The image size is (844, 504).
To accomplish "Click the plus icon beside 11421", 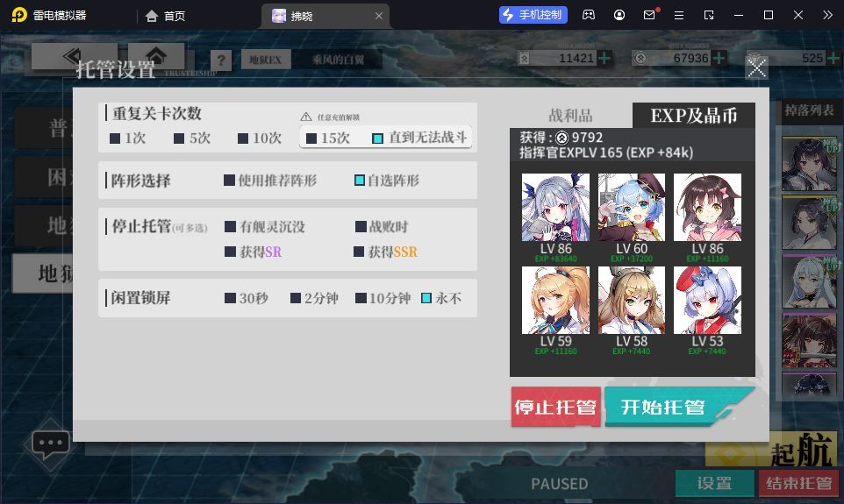I will pos(604,58).
